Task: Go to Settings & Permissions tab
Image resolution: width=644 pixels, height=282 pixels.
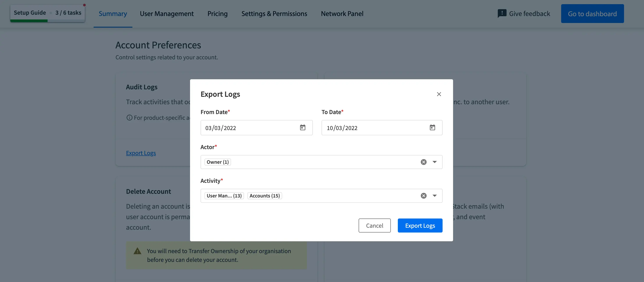Action: (x=274, y=14)
